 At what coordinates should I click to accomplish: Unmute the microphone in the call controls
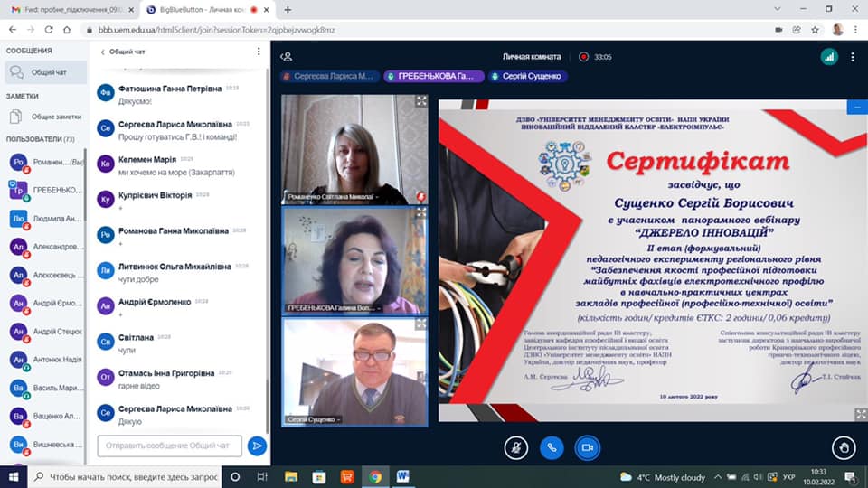[x=515, y=446]
